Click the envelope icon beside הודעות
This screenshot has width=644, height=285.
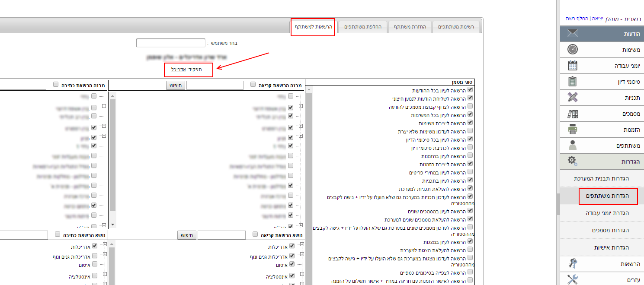[572, 34]
